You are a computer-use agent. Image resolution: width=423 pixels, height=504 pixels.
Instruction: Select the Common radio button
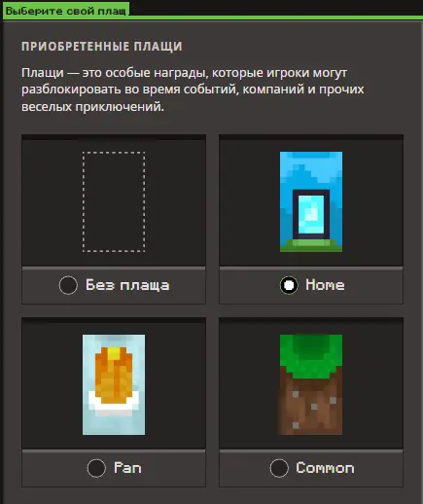[279, 468]
